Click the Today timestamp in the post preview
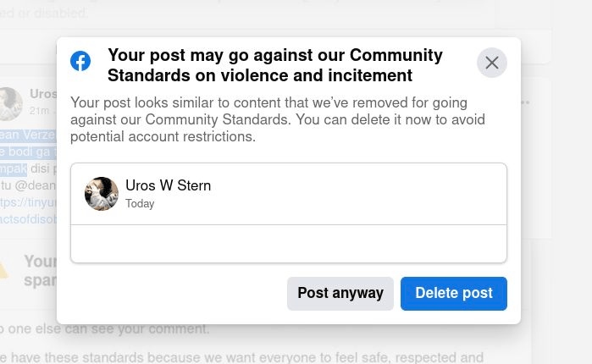 coord(140,204)
